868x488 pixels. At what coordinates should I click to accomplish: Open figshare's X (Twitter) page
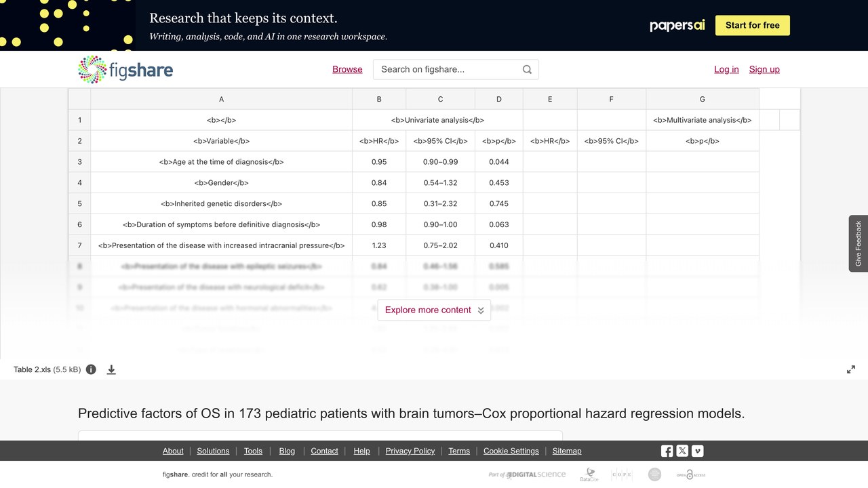[682, 451]
